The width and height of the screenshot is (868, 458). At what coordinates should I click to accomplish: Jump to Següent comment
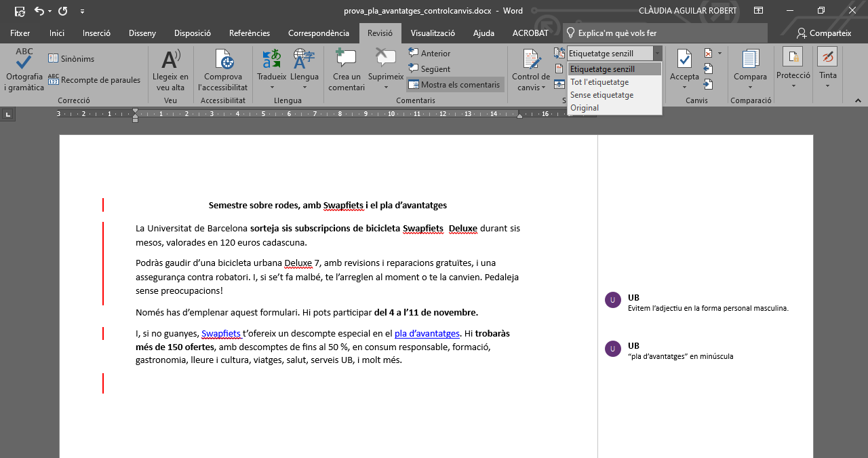tap(429, 69)
